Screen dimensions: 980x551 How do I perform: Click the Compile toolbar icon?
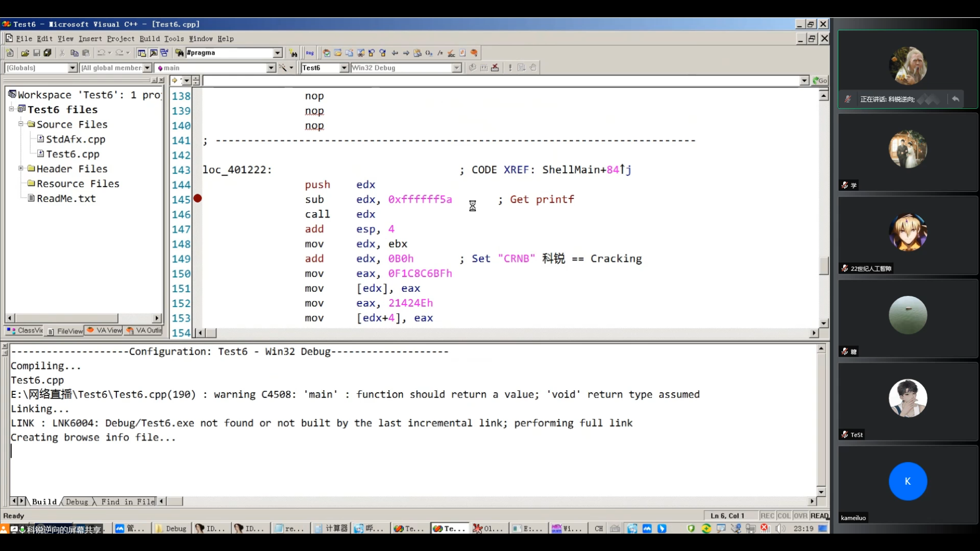473,68
